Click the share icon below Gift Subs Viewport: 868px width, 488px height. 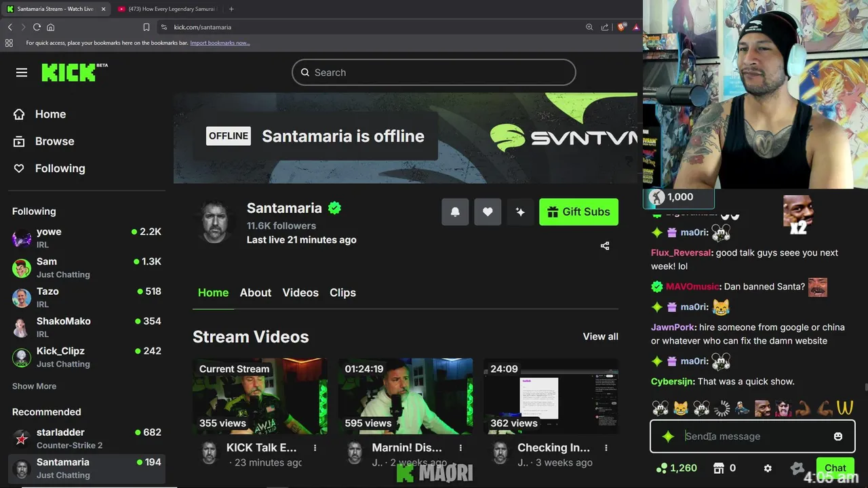point(605,246)
